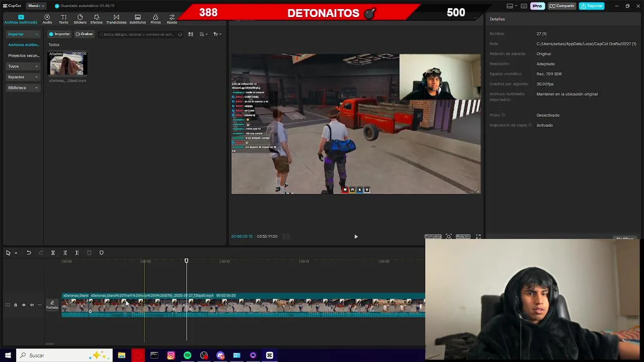
Task: Open Windows Start menu
Action: click(x=8, y=355)
